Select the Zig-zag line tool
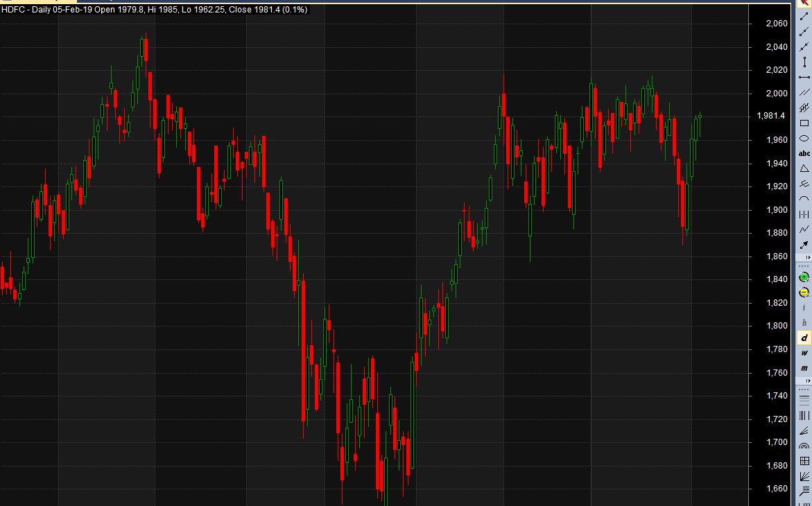812x506 pixels. (804, 229)
